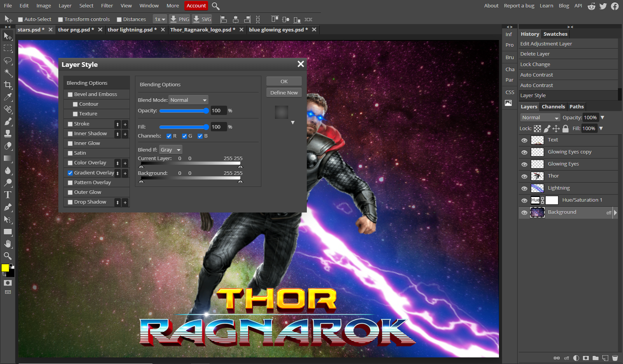623x364 pixels.
Task: Hide the Lightning layer
Action: pyautogui.click(x=524, y=188)
